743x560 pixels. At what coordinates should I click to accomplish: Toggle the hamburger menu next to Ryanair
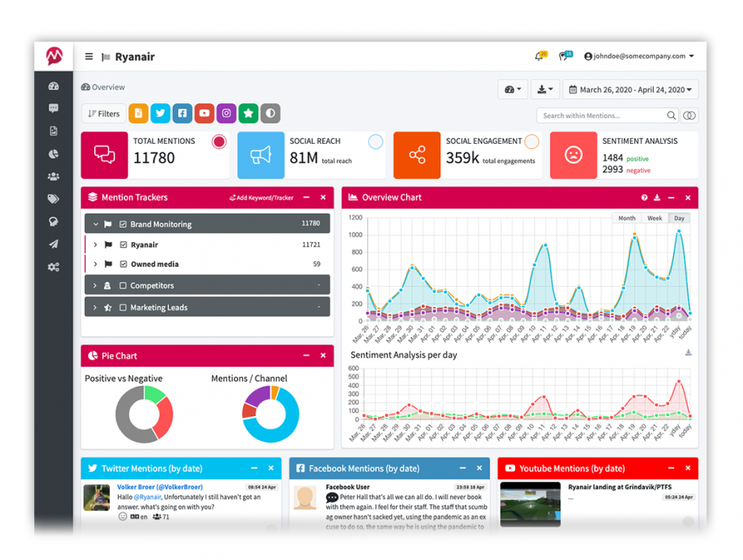click(x=89, y=57)
